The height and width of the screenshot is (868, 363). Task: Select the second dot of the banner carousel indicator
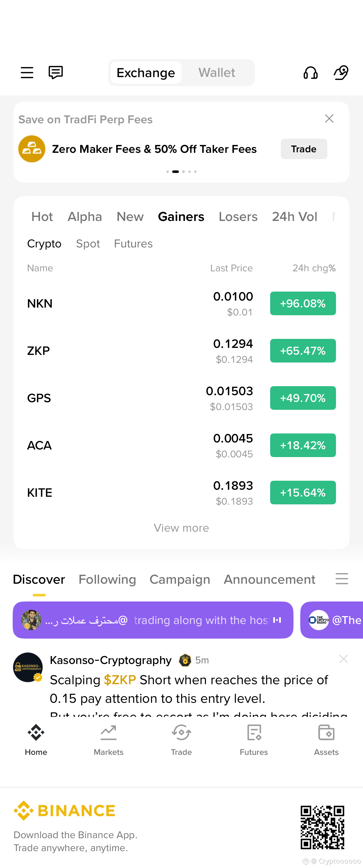click(x=175, y=171)
